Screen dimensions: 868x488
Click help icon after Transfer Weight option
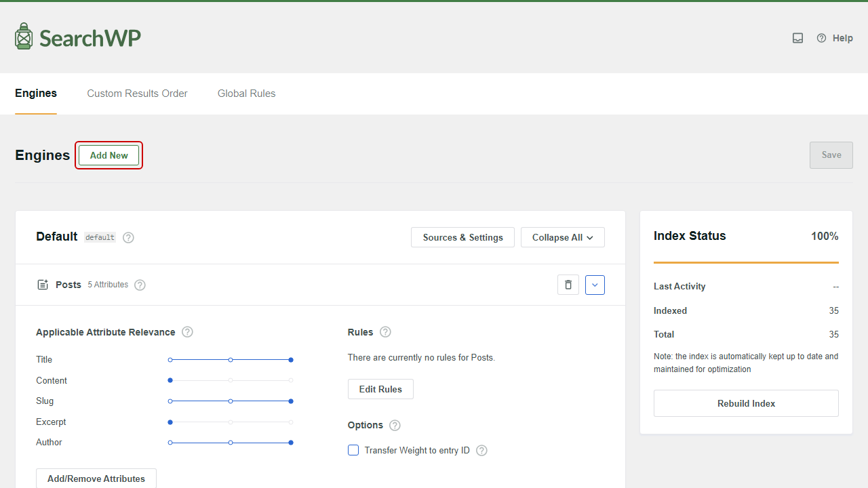coord(481,451)
